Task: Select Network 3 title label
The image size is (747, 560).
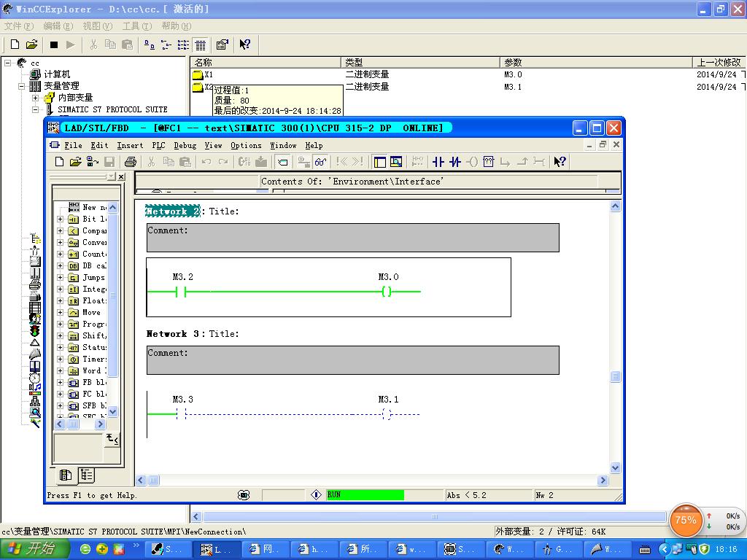Action: click(x=172, y=334)
